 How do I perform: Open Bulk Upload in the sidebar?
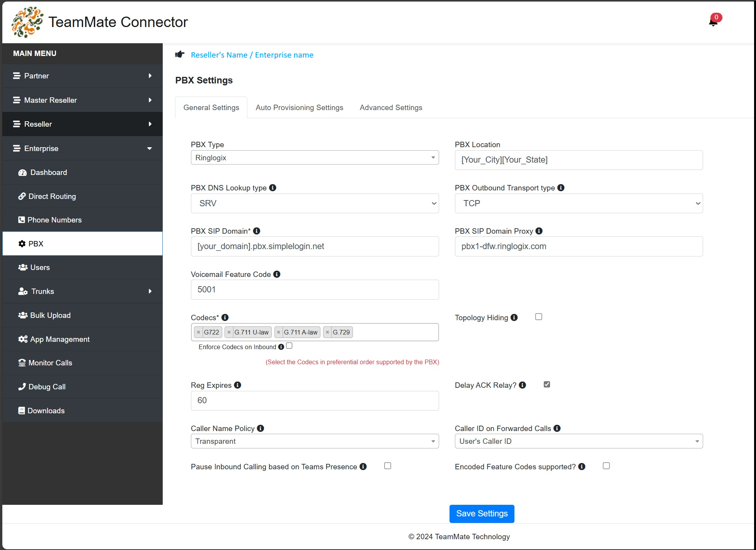83,315
